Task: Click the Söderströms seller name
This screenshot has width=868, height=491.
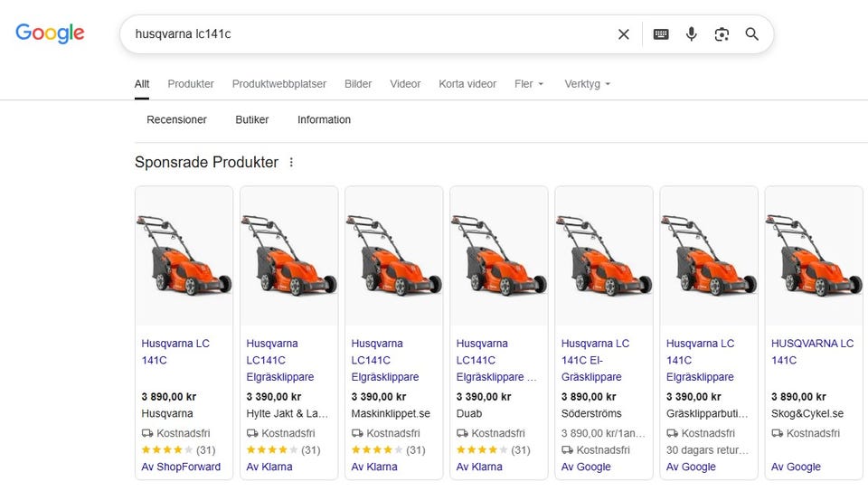Action: tap(591, 413)
